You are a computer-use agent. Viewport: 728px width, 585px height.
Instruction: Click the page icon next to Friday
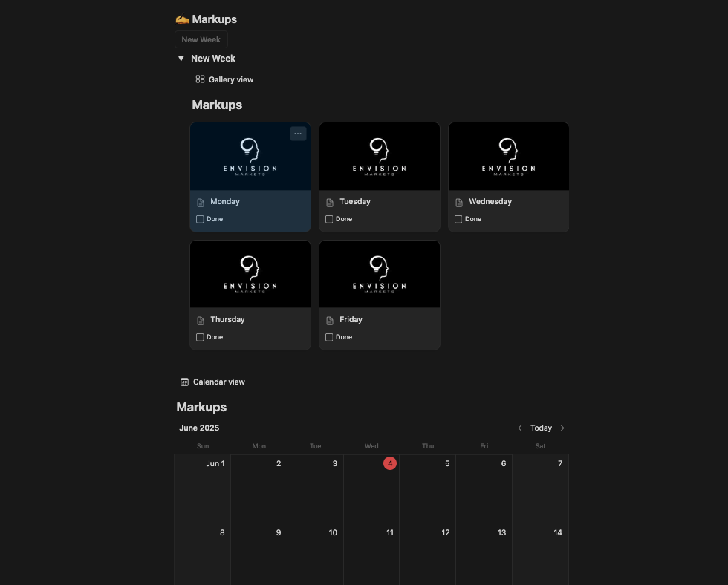click(x=330, y=320)
